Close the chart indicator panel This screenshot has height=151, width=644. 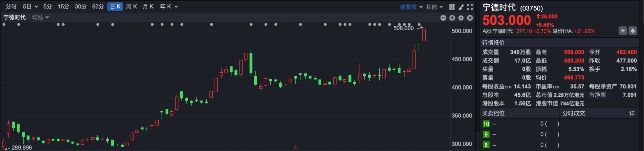pyautogui.click(x=470, y=18)
